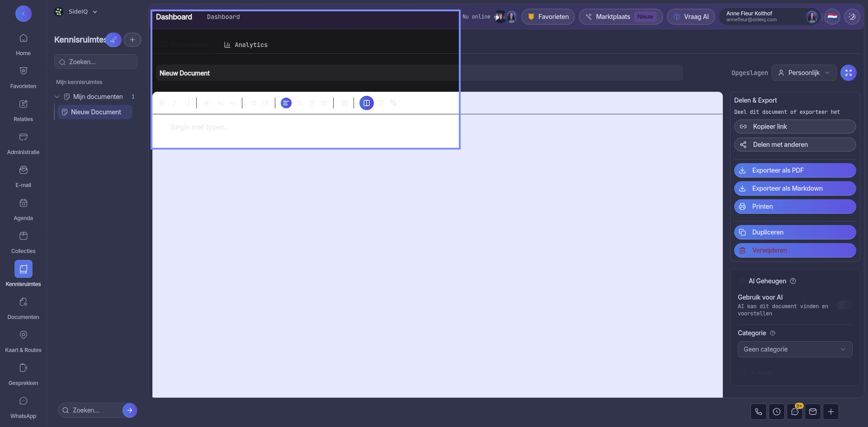
Task: Click the numbered list icon
Action: coord(266,103)
